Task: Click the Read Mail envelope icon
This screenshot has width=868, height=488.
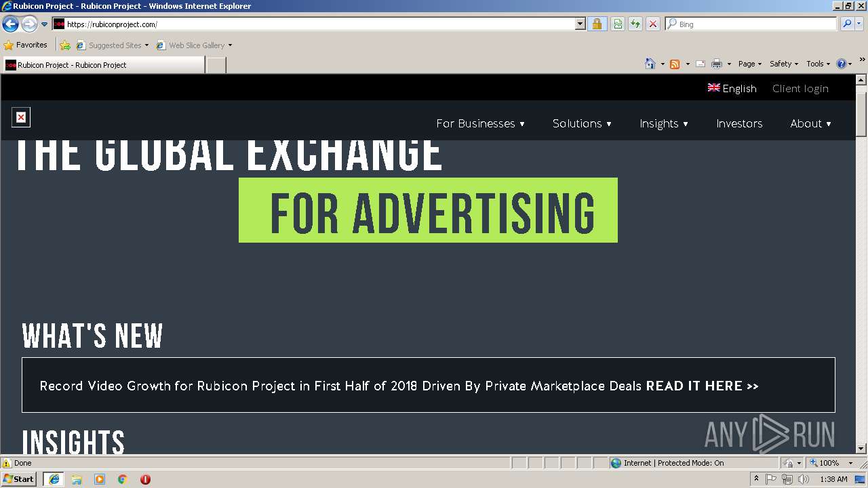Action: 701,64
